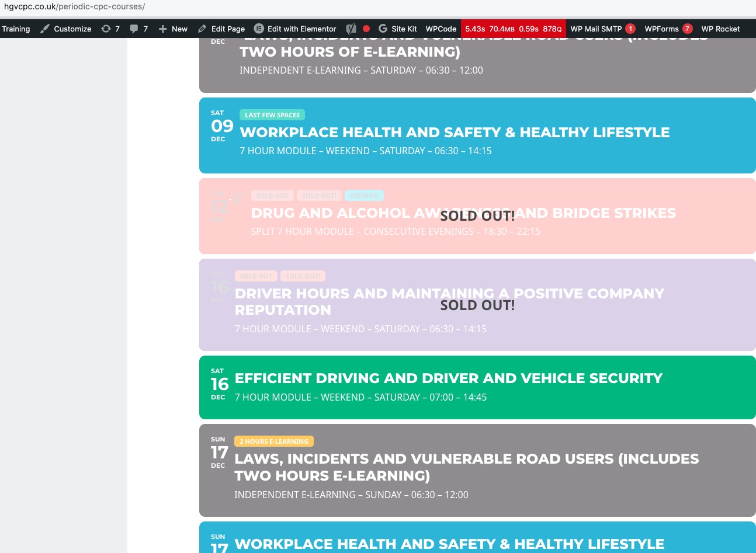Click the Elementor logo icon
Viewport: 756px width, 553px height.
tap(259, 29)
